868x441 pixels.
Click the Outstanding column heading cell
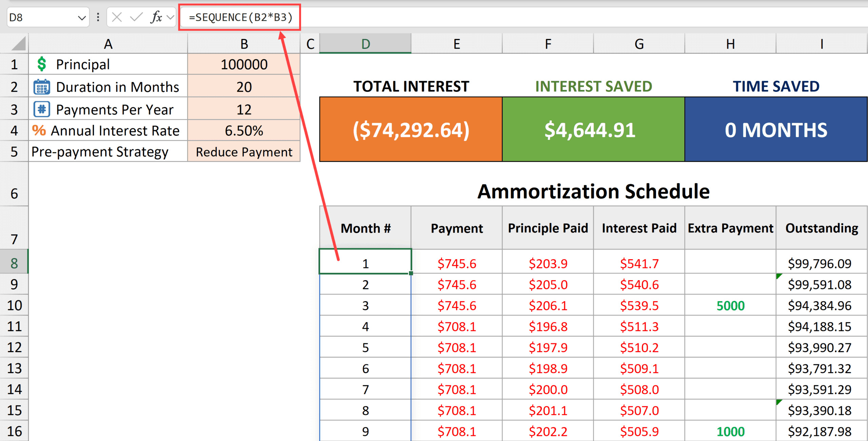[821, 228]
